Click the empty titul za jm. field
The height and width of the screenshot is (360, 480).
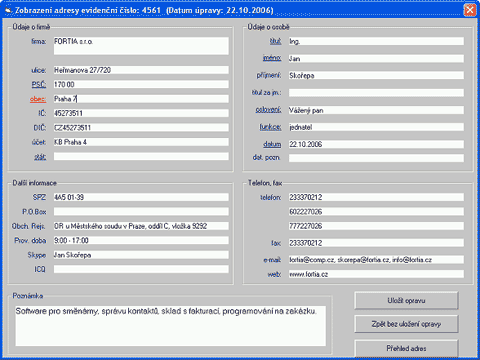coord(376,93)
